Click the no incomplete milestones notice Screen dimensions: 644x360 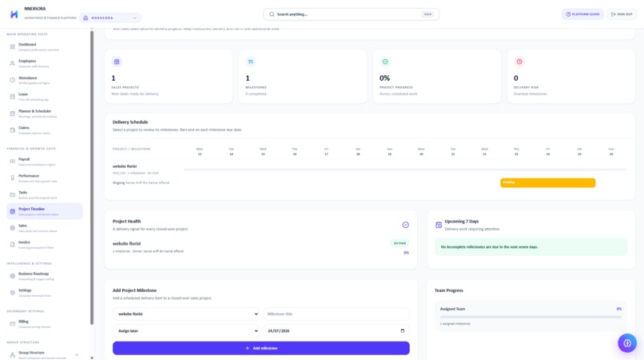(x=531, y=247)
